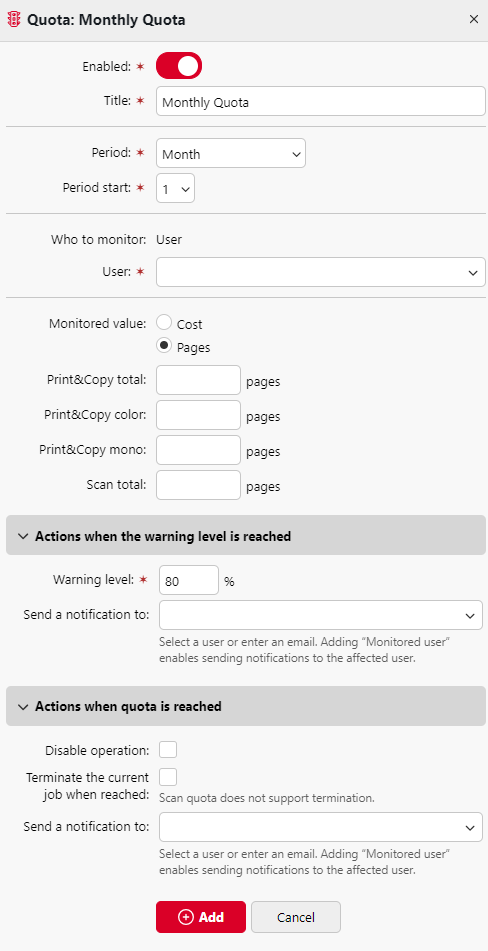The image size is (488, 951).
Task: Click the Scan total pages field
Action: [x=198, y=485]
